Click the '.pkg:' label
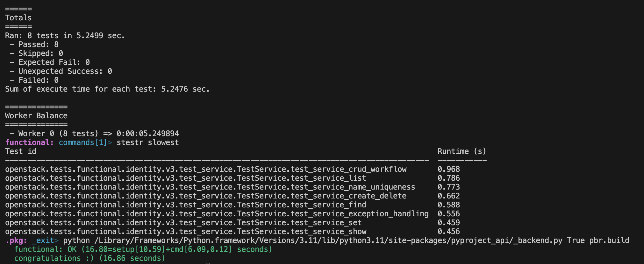644x264 pixels. tap(16, 240)
